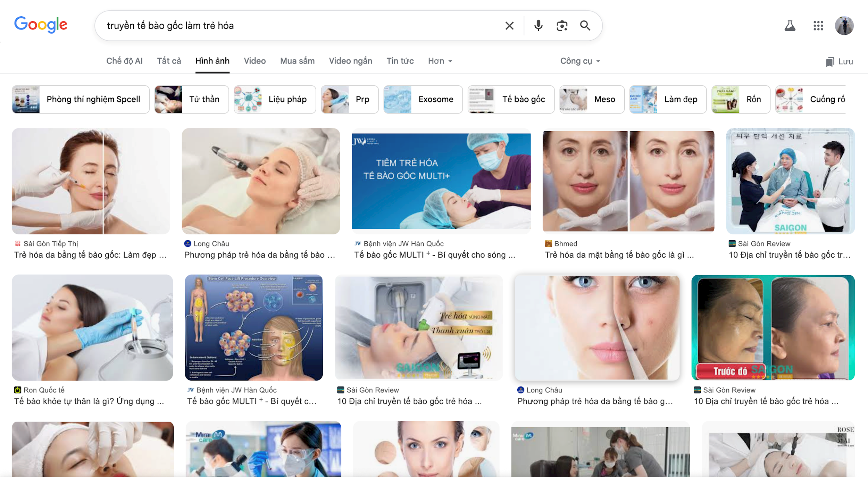Open the Chế độ AI tab
Screen dimensions: 868x477
tap(124, 61)
